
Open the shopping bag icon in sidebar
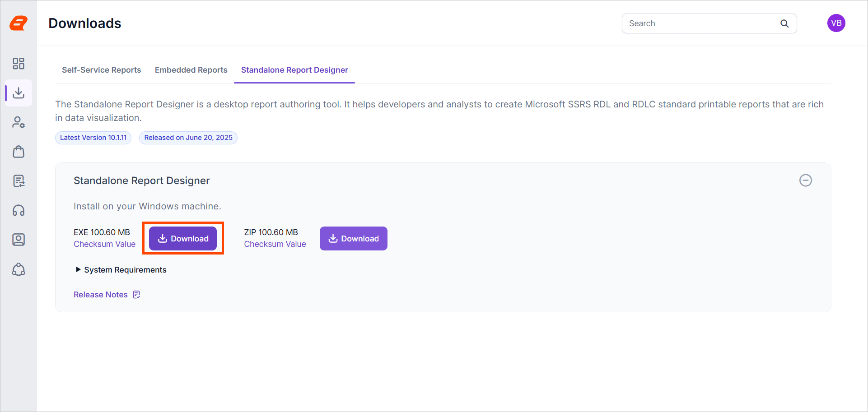point(19,152)
